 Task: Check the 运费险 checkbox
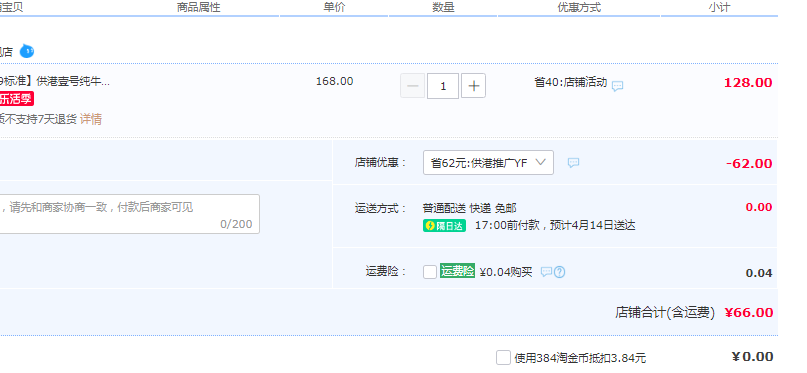(x=430, y=272)
